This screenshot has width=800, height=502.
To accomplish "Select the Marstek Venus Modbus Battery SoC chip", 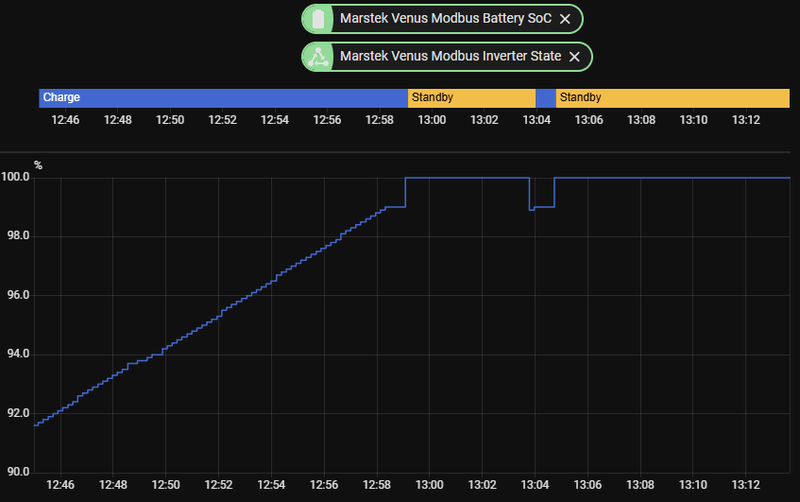I will (442, 19).
